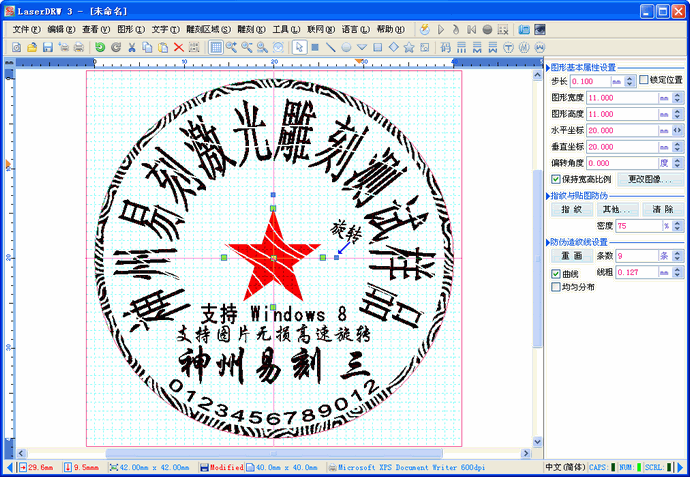Click the Zoom in magnifier icon
The height and width of the screenshot is (477, 690).
231,47
